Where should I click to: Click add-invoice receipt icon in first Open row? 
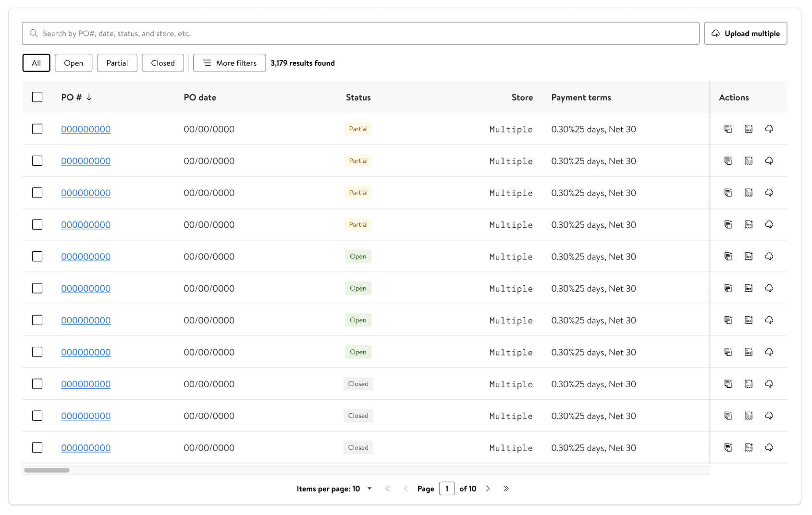tap(749, 256)
